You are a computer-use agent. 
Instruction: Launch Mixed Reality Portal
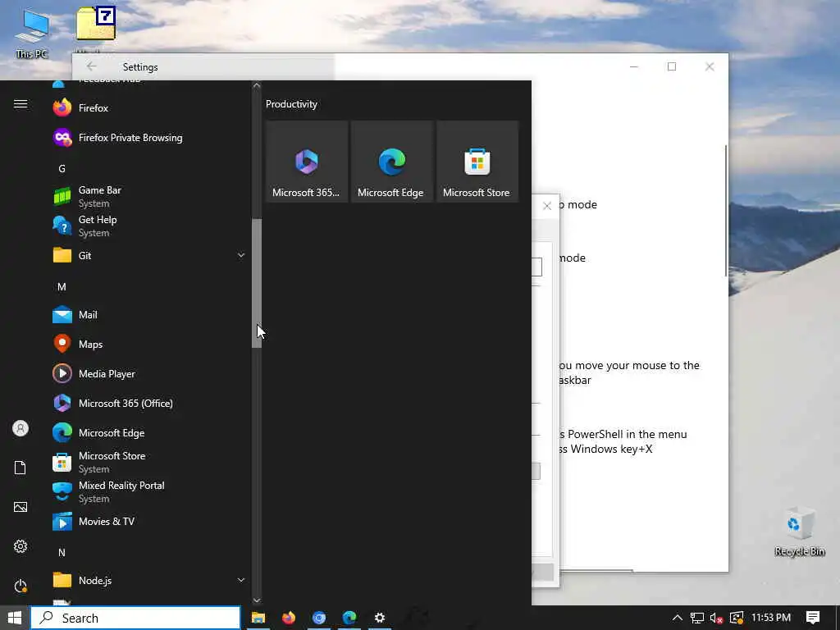tap(150, 492)
